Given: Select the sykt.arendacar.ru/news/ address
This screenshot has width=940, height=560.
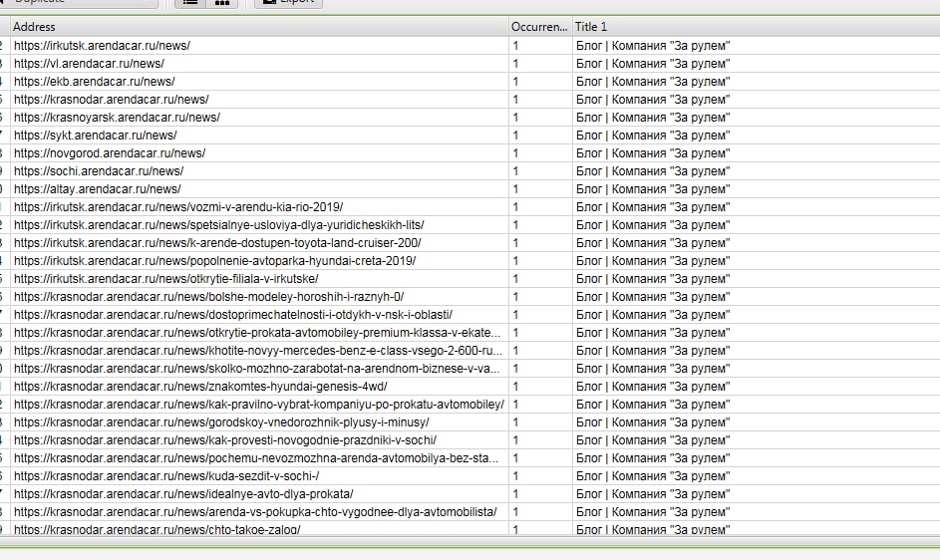Looking at the screenshot, I should click(x=96, y=136).
